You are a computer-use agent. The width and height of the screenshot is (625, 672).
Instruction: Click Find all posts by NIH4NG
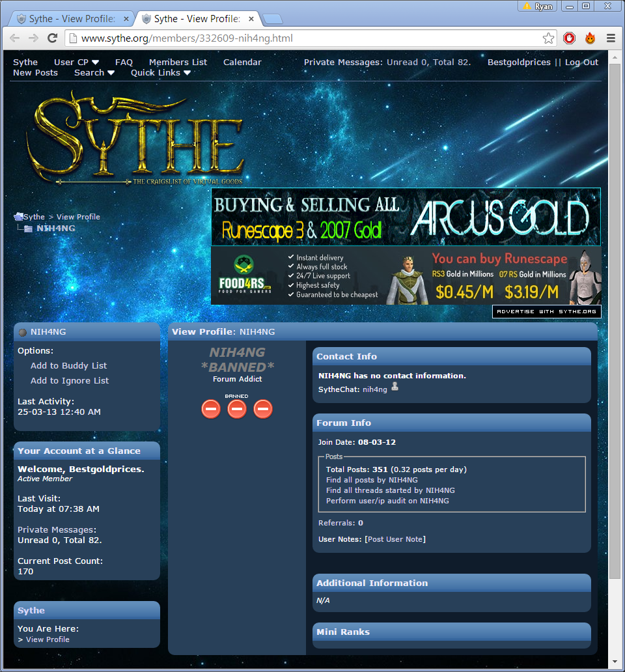pos(372,480)
